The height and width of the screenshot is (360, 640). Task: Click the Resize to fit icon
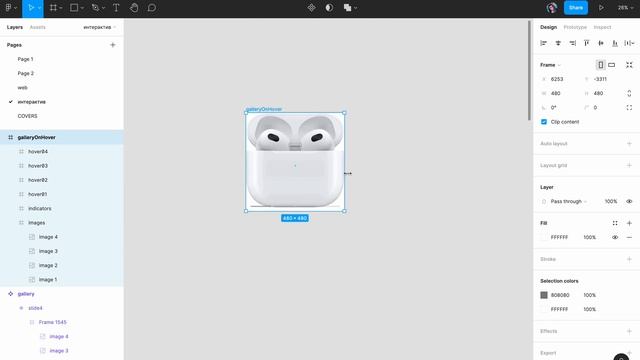(x=629, y=65)
